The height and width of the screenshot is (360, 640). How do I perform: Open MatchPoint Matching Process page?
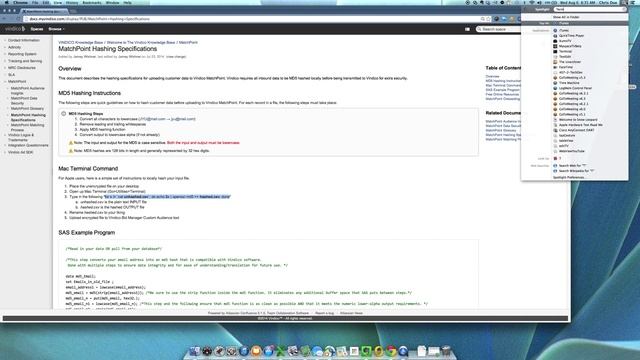[27, 127]
